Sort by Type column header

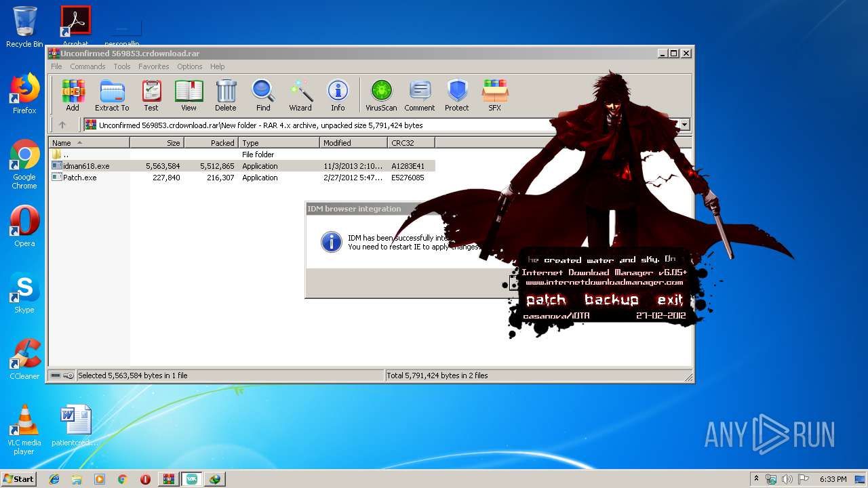(x=279, y=143)
